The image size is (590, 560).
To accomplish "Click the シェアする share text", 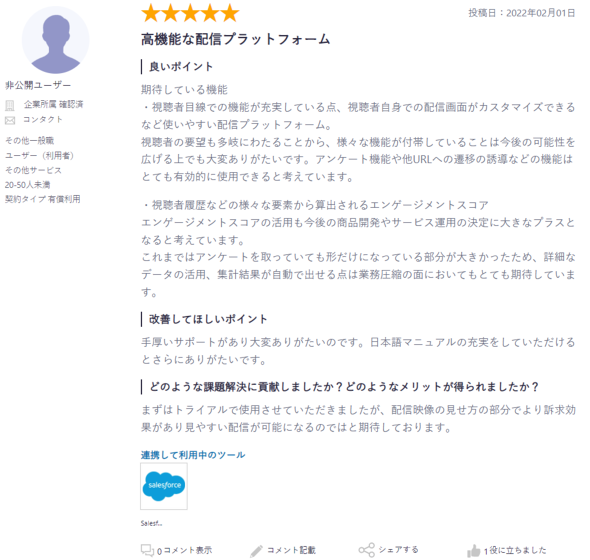I will click(x=398, y=550).
